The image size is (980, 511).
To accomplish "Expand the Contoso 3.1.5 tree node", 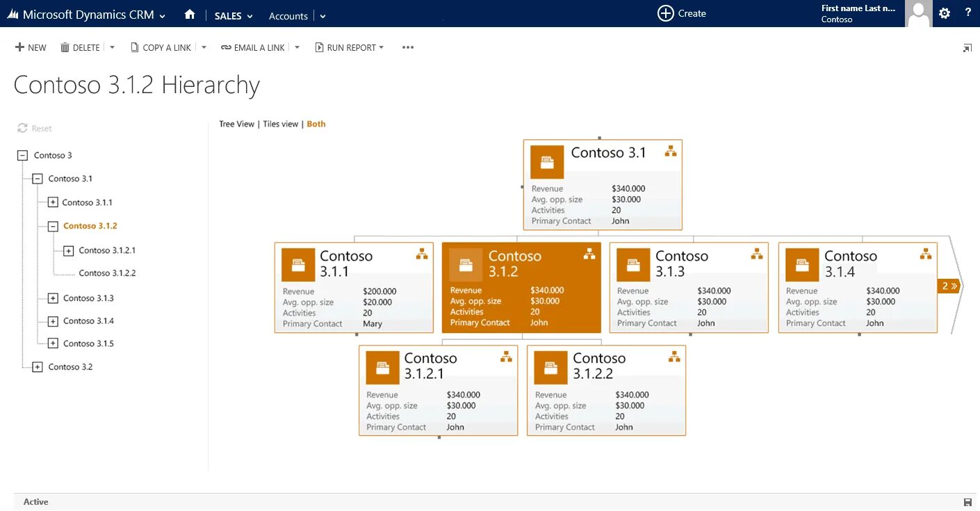I will click(53, 343).
